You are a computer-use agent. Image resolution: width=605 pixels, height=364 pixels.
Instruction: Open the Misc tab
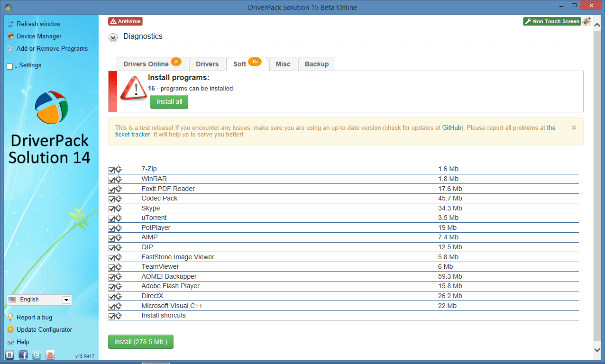coord(283,64)
